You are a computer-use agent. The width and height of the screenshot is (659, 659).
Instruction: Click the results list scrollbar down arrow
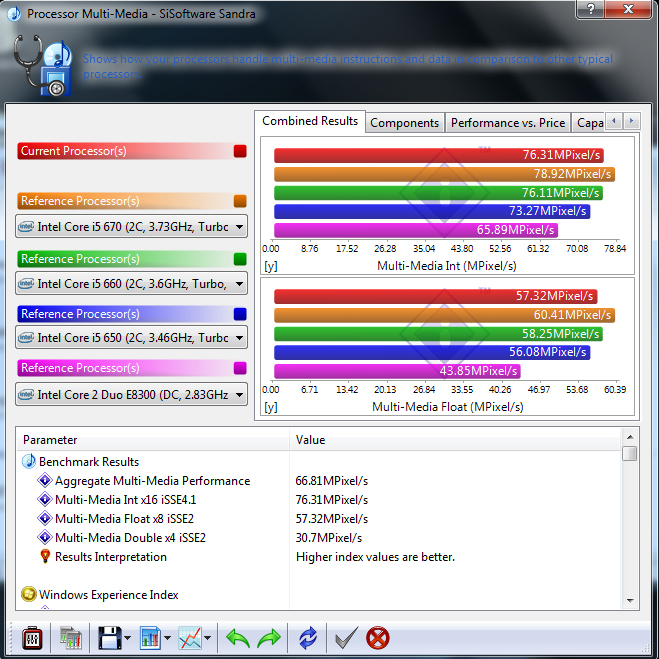point(630,601)
